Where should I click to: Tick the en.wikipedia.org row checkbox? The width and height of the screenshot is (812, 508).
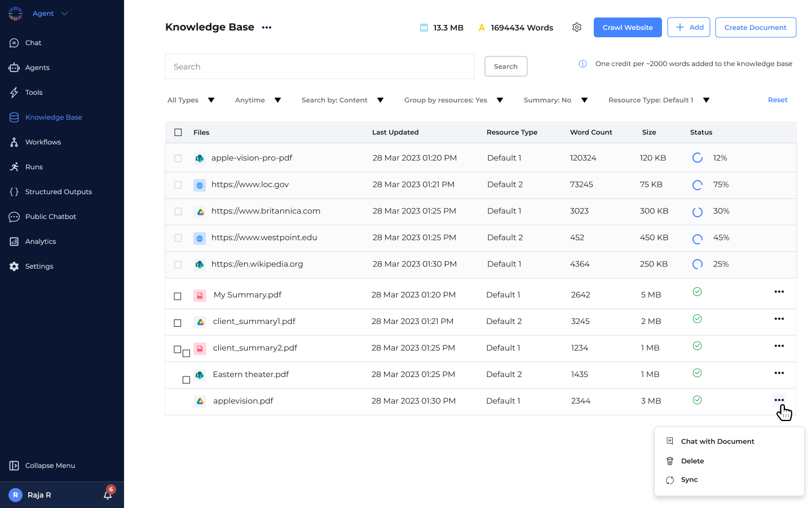pyautogui.click(x=178, y=264)
